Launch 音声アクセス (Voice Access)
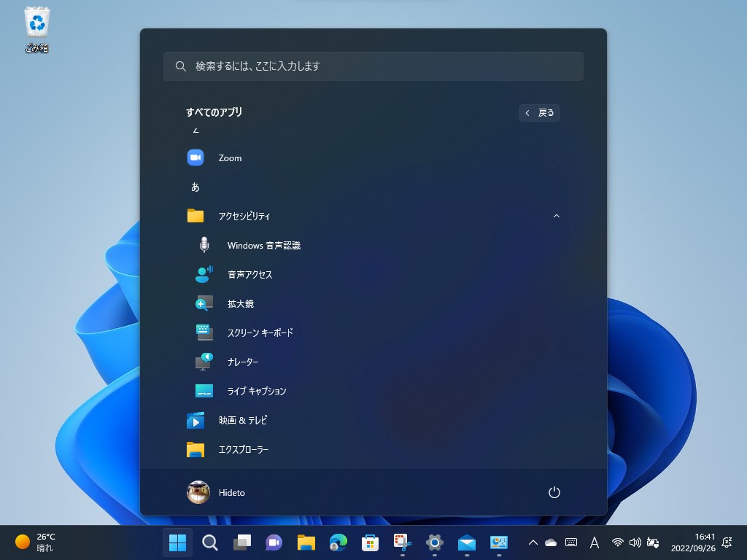 pyautogui.click(x=250, y=274)
